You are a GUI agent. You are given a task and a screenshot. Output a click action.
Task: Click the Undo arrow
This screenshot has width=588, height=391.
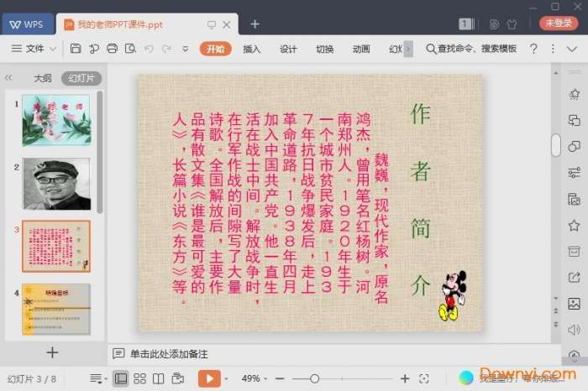tap(149, 49)
